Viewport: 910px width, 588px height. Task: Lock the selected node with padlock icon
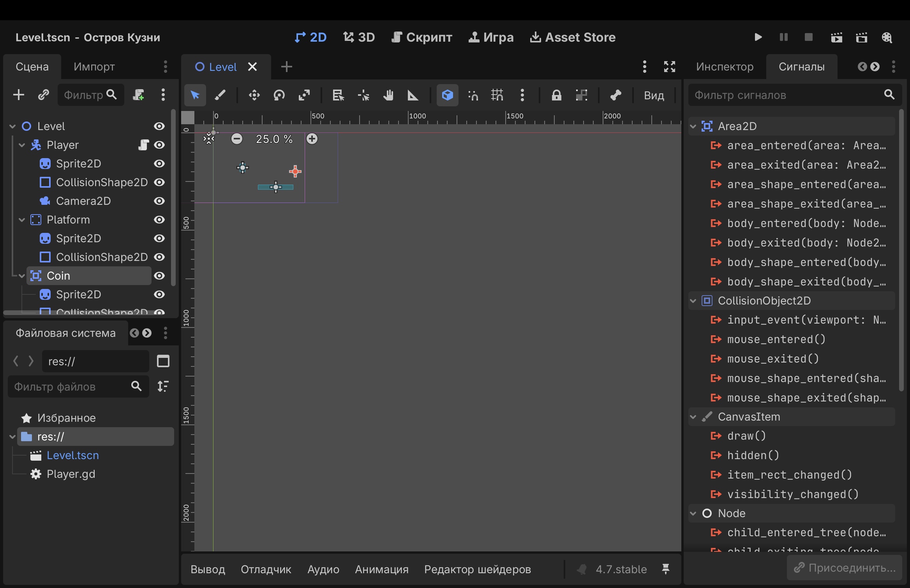(x=556, y=95)
